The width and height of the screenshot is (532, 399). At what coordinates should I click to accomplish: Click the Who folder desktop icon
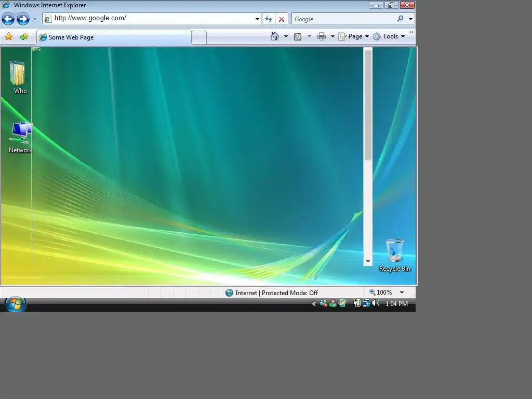point(18,77)
